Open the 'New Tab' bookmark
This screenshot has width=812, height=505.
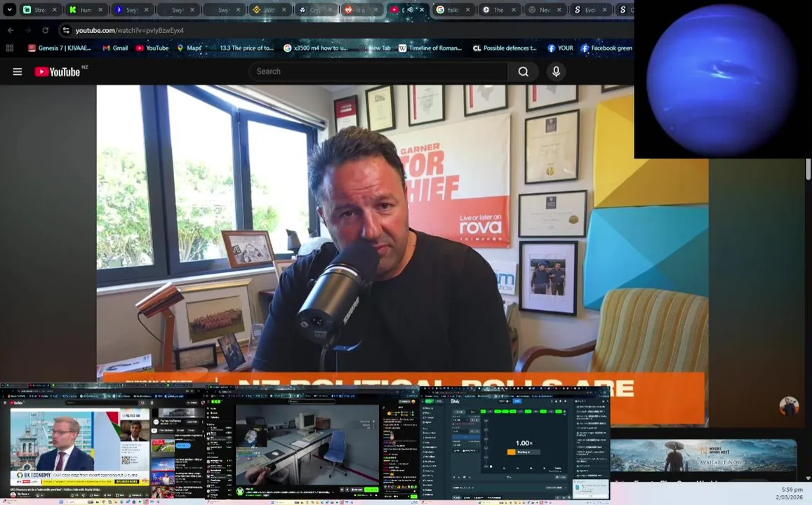tap(374, 48)
